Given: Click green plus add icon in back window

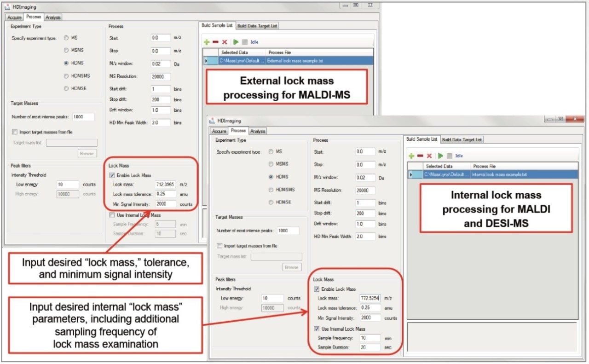Looking at the screenshot, I should [206, 42].
